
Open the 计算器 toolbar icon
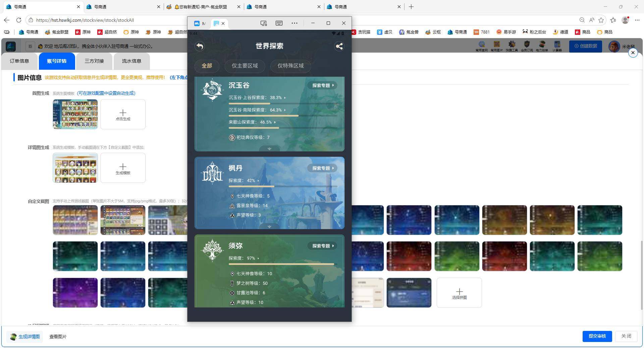tap(557, 46)
